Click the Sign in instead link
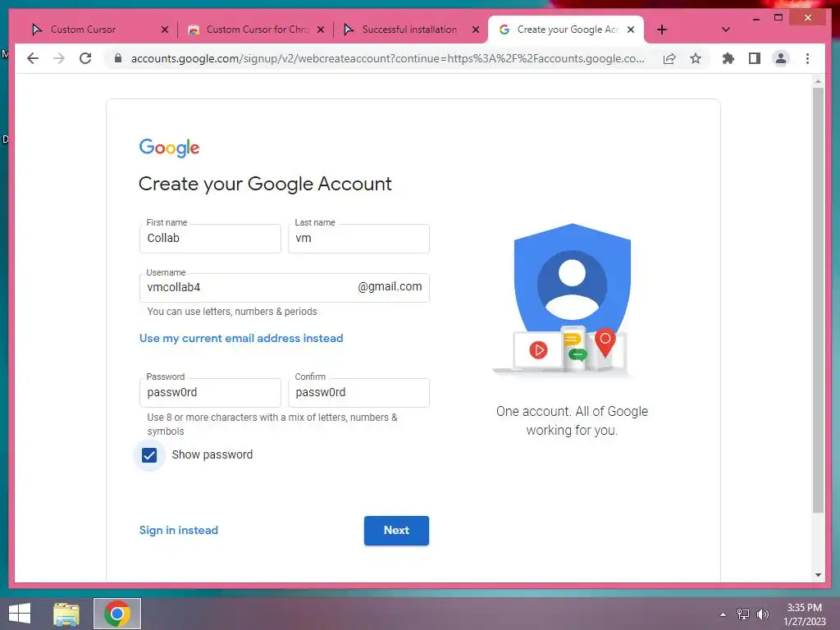Viewport: 840px width, 630px height. pos(178,530)
